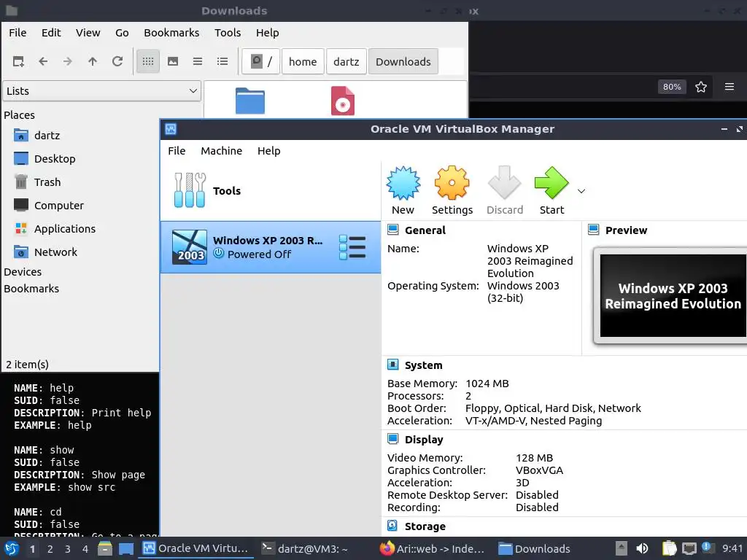Click the General section header
Viewport: 747px width, 560px height.
tap(425, 230)
